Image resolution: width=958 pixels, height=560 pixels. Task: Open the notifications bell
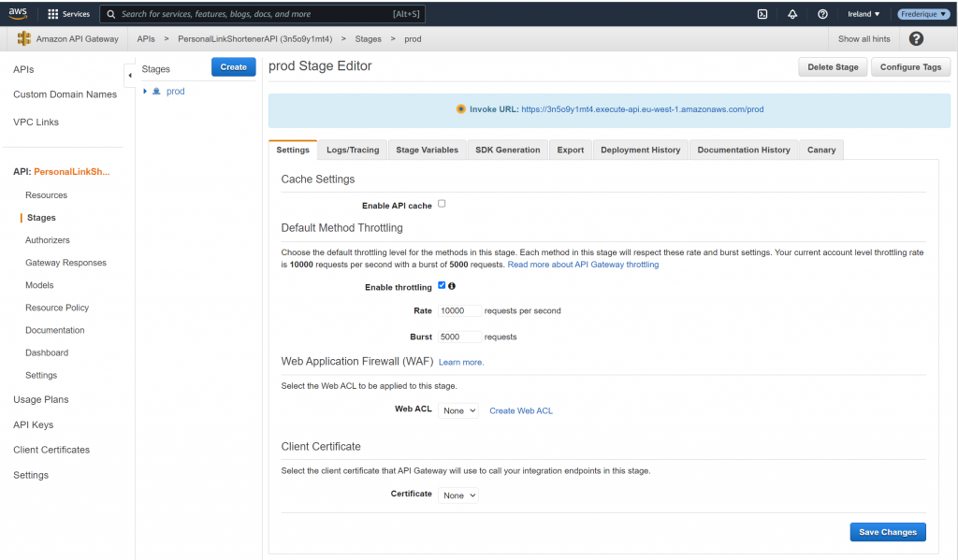pyautogui.click(x=792, y=14)
